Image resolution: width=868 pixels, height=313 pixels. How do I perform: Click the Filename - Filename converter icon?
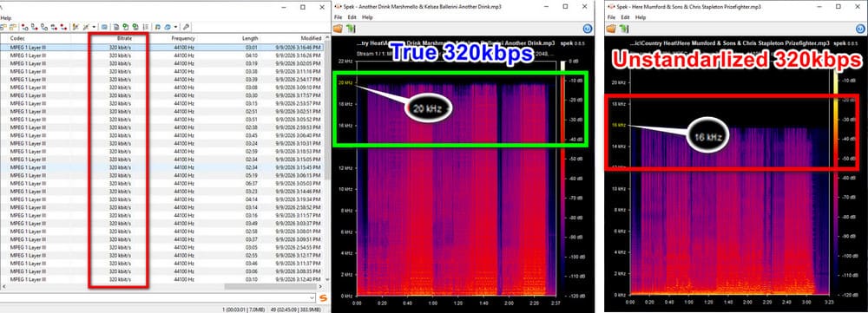click(x=44, y=27)
